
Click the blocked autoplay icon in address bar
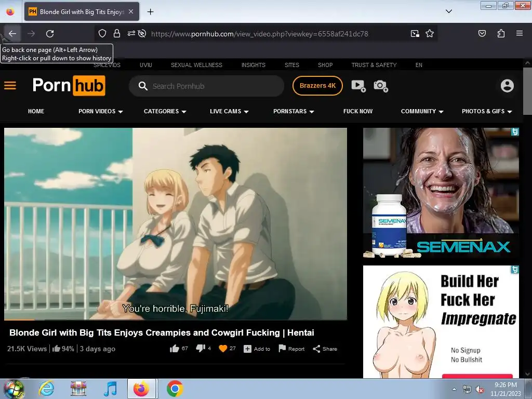click(x=142, y=33)
